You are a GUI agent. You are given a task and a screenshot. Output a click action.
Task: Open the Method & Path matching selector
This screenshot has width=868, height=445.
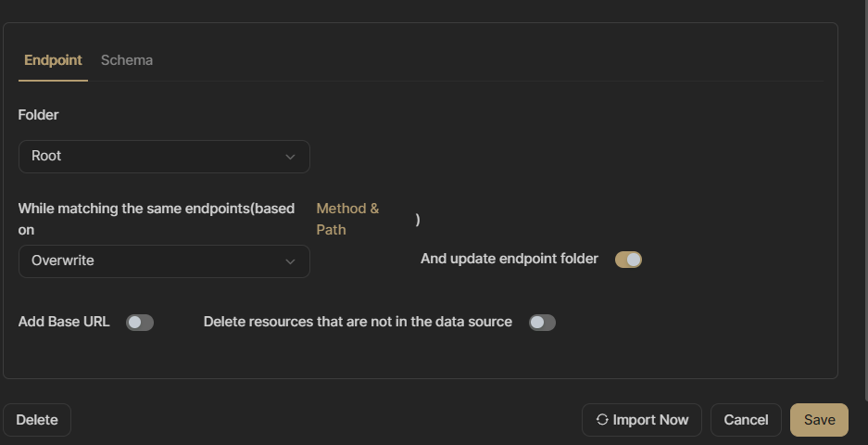[x=347, y=219]
